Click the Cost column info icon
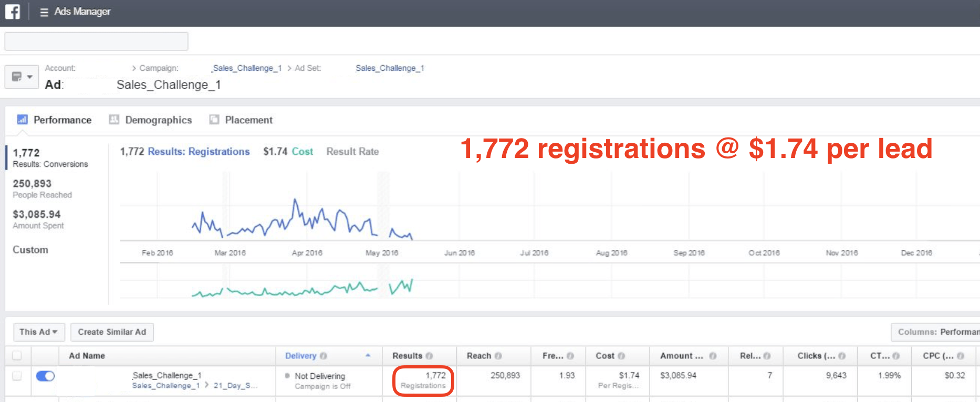The height and width of the screenshot is (402, 980). [621, 356]
